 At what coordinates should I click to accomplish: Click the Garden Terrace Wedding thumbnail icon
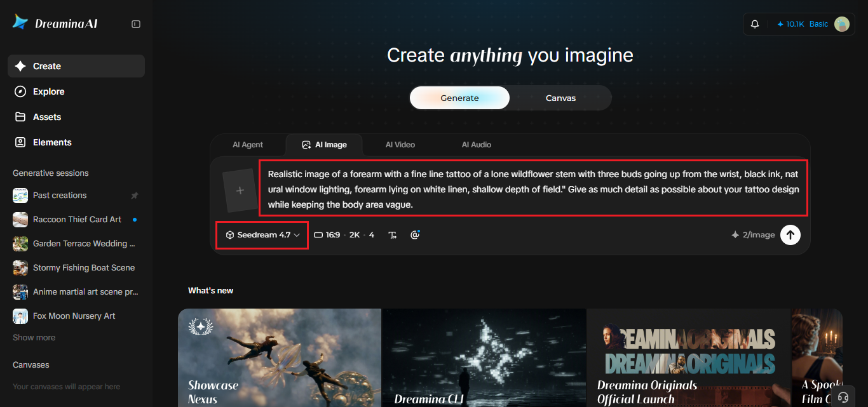20,244
